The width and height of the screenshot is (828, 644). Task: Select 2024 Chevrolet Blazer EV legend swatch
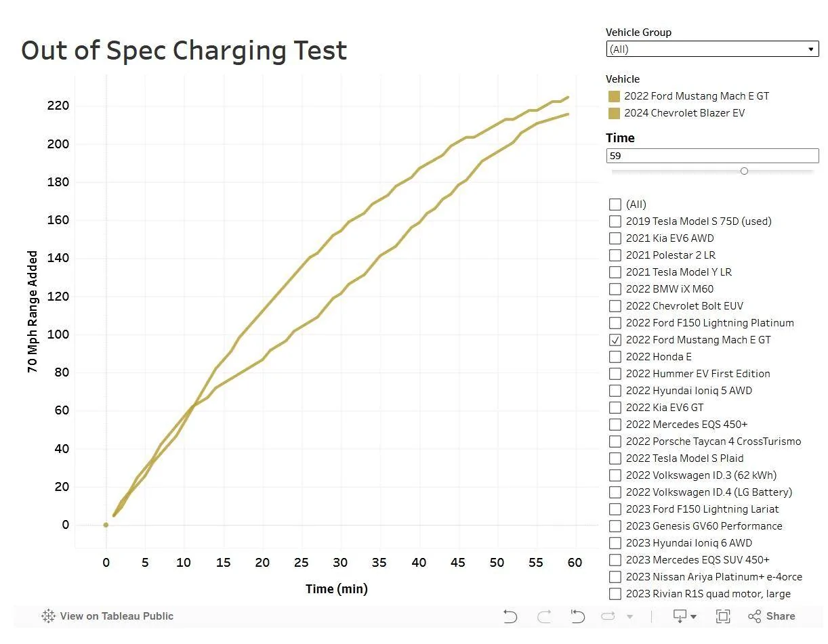tap(615, 113)
